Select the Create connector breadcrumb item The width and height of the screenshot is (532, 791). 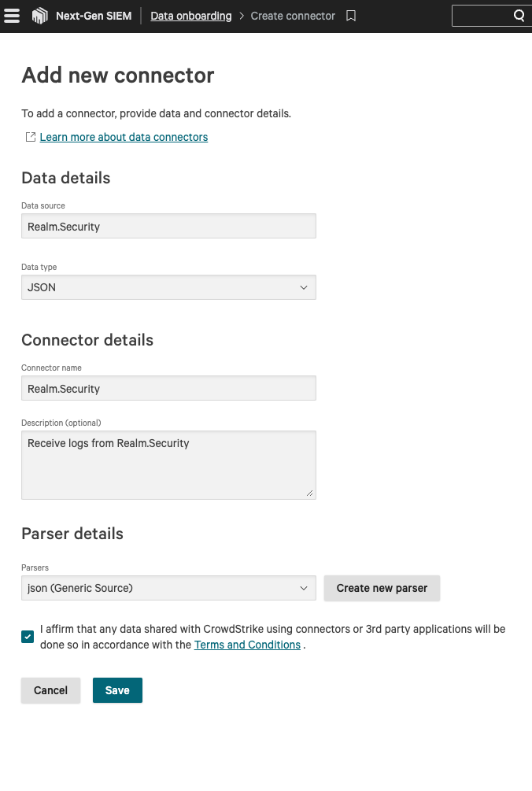293,16
